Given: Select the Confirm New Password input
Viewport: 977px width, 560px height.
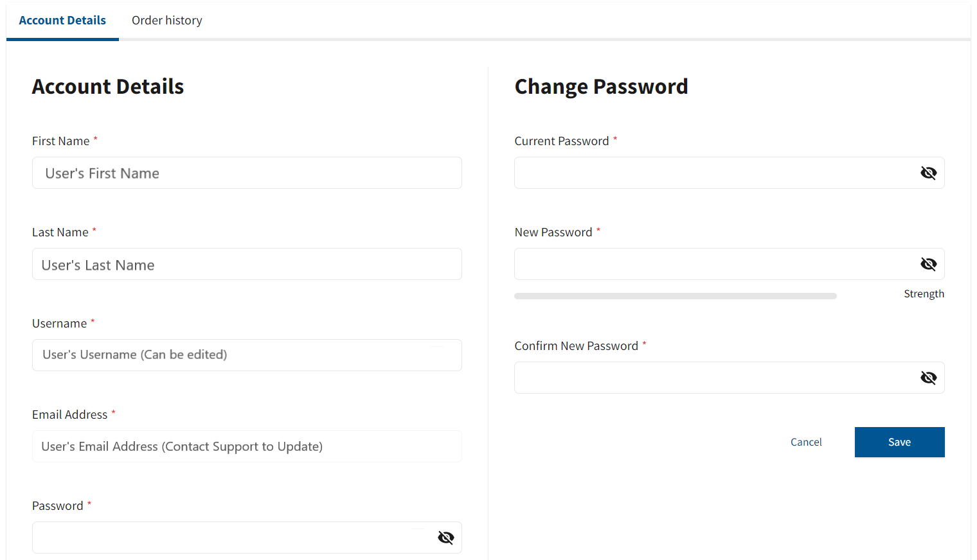Looking at the screenshot, I should click(x=713, y=378).
